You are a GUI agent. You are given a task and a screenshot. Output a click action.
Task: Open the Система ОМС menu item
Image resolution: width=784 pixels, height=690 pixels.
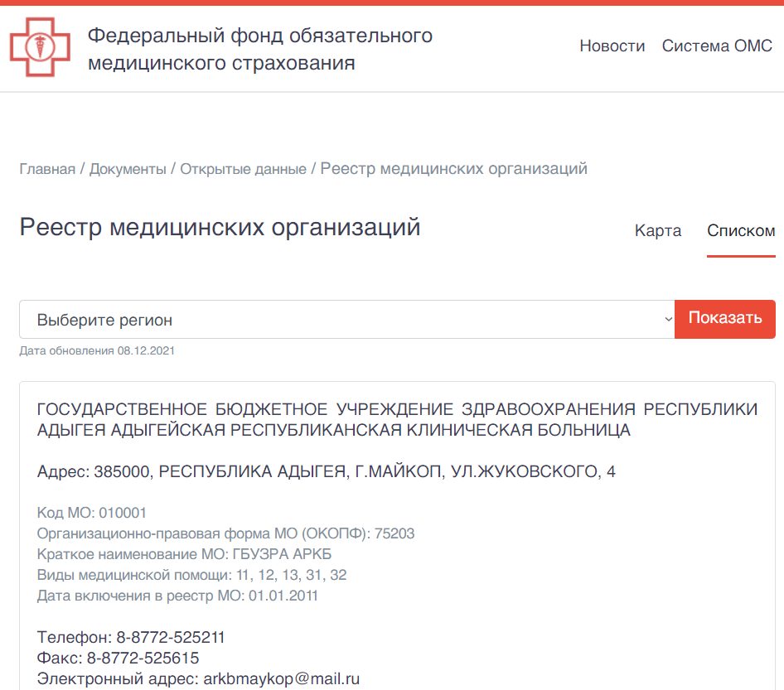(717, 46)
